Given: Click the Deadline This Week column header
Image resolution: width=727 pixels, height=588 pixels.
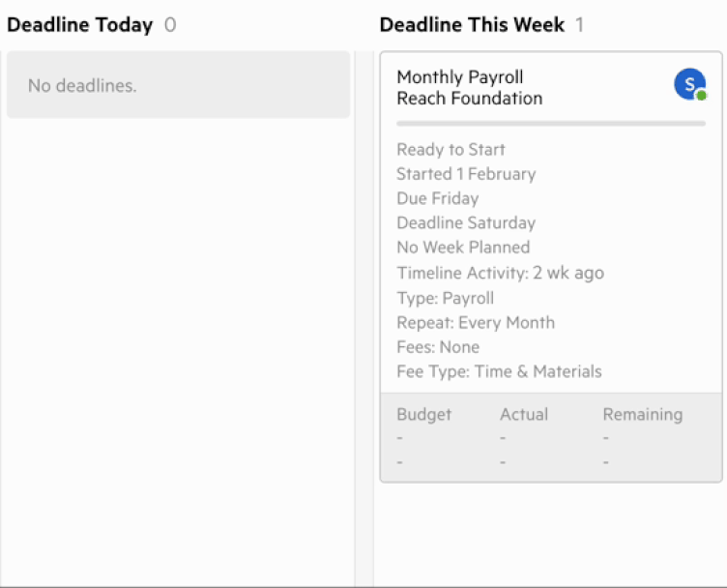Looking at the screenshot, I should pos(472,25).
